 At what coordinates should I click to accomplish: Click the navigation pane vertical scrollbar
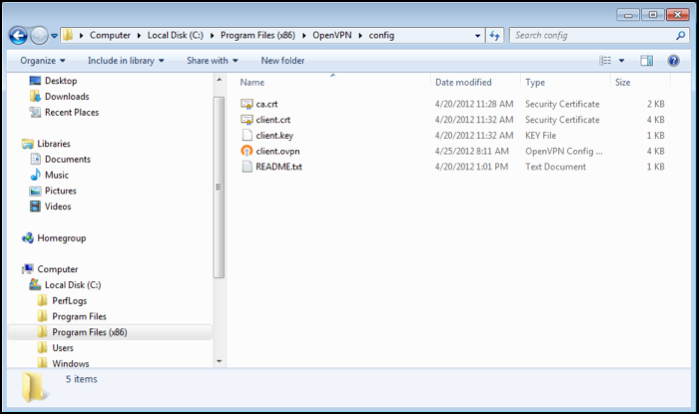tap(219, 200)
